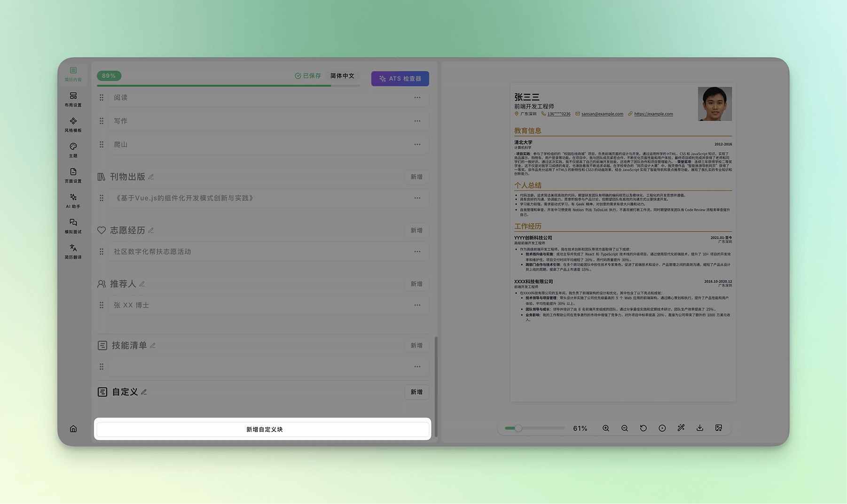Open the 简历翻译 sidebar icon
This screenshot has width=847, height=504.
[x=73, y=252]
